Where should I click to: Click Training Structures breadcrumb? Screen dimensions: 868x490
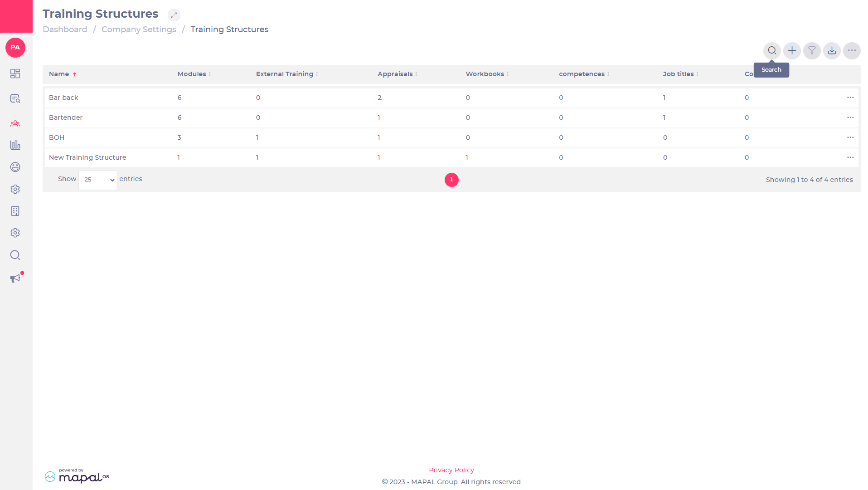tap(229, 29)
